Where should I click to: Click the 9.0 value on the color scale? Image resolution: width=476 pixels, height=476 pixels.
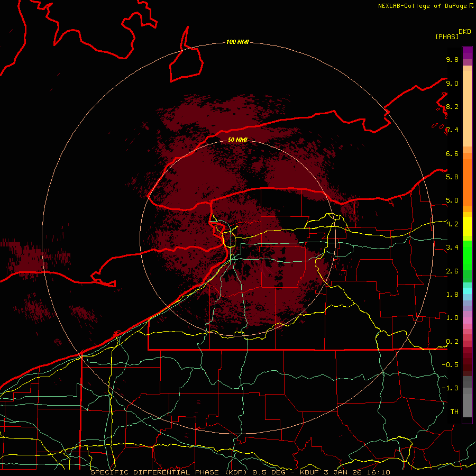coord(452,83)
